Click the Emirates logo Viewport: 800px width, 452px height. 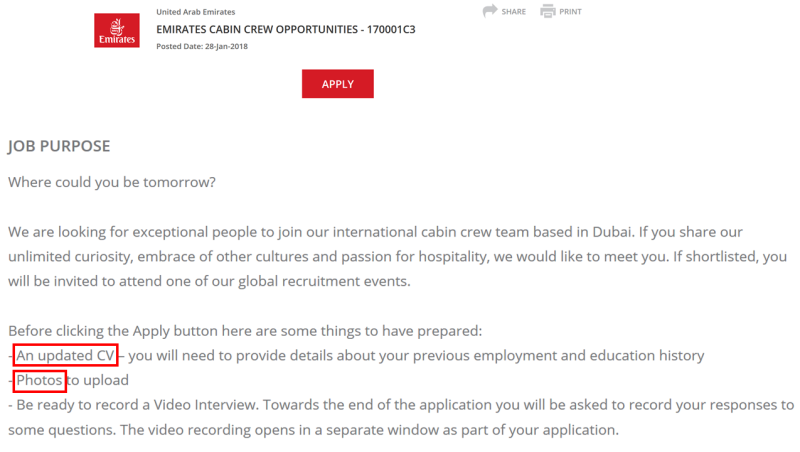coord(117,31)
